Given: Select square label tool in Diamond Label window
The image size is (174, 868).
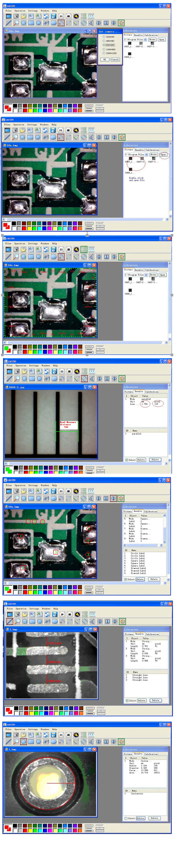Looking at the screenshot, I should [x=106, y=498].
